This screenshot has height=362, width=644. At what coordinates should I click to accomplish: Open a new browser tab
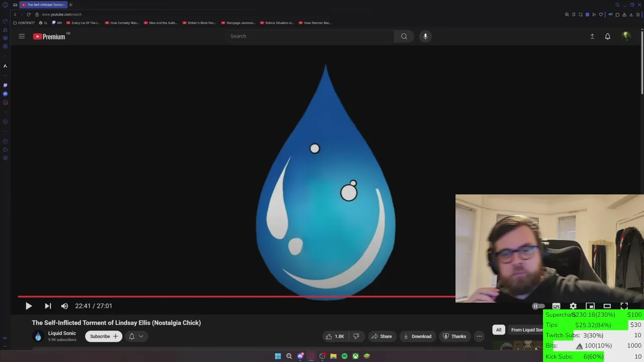(x=71, y=5)
